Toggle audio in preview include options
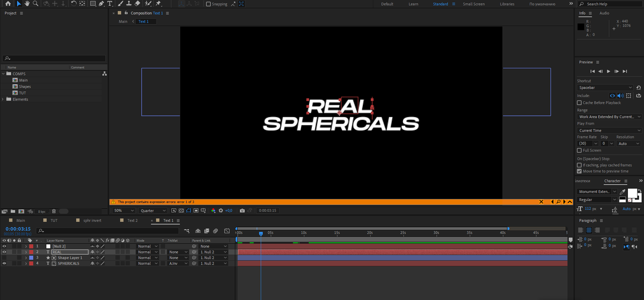The width and height of the screenshot is (644, 300). [620, 95]
